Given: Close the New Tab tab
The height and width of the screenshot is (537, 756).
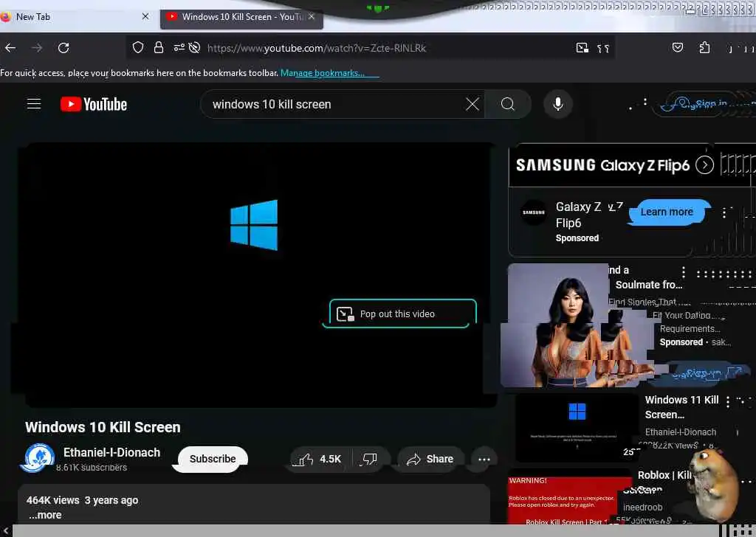Looking at the screenshot, I should coord(145,16).
